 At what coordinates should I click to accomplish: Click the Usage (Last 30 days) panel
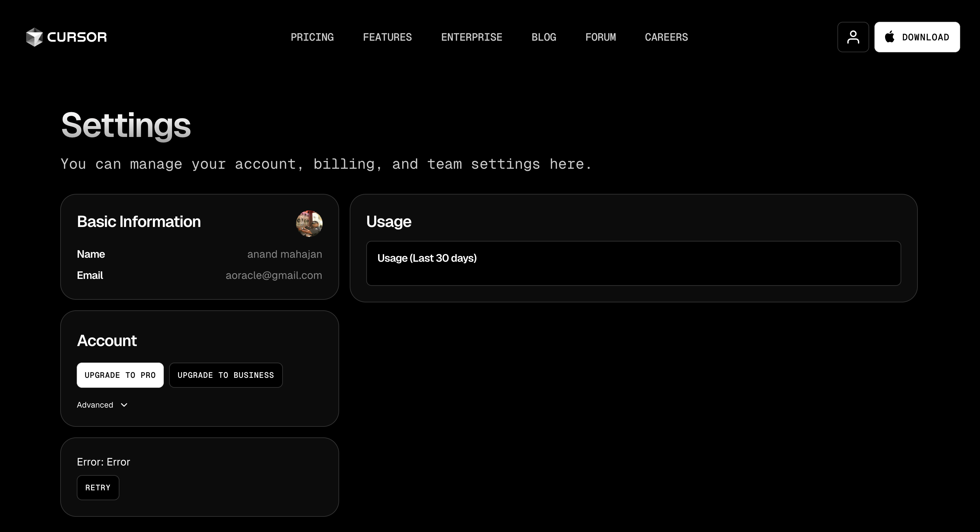(633, 263)
